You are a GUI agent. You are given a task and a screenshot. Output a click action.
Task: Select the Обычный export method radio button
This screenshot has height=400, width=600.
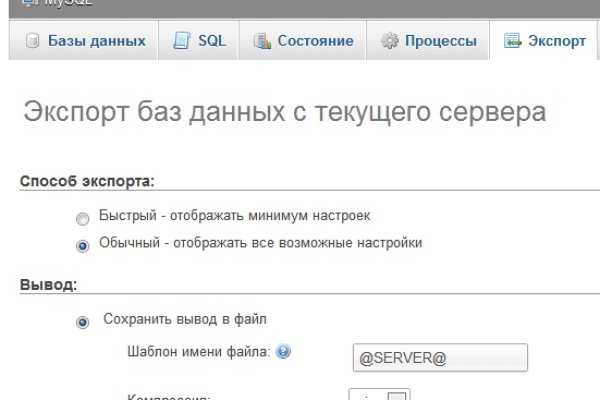point(82,244)
